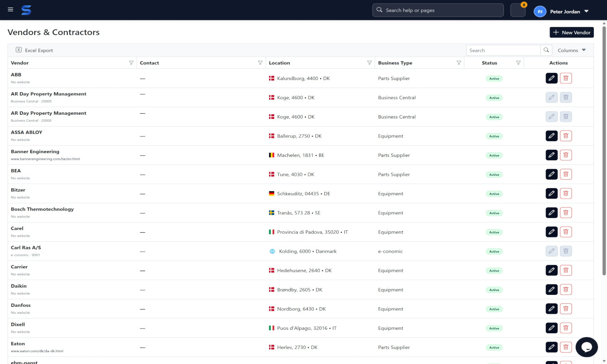Sort by the Location column header
The height and width of the screenshot is (364, 607).
(x=279, y=63)
